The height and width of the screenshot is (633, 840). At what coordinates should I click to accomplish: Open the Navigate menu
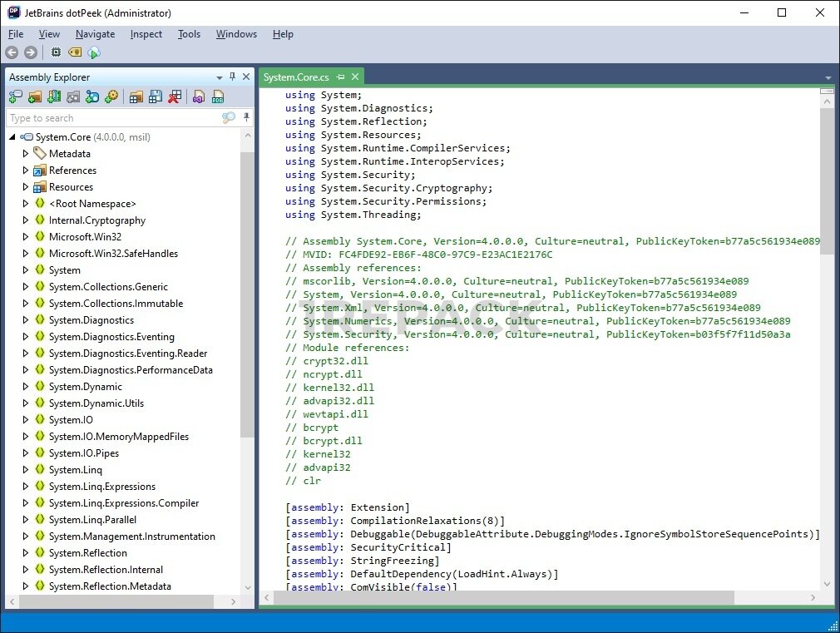tap(96, 34)
